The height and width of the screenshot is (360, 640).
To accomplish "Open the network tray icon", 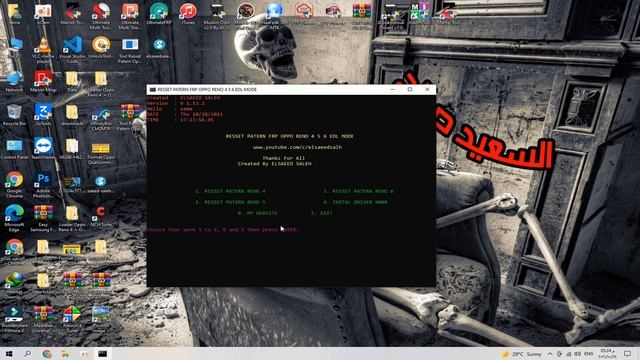I will click(x=569, y=354).
